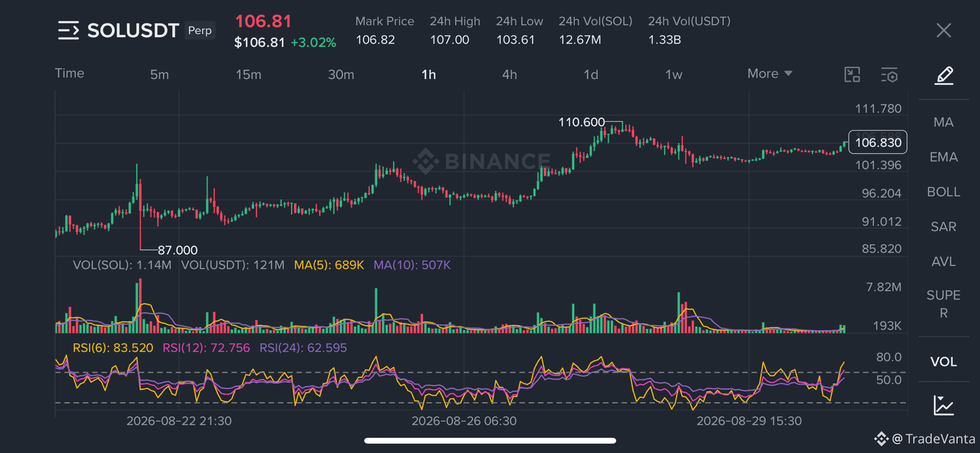Image resolution: width=980 pixels, height=453 pixels.
Task: Toggle the SUPER indicator
Action: pyautogui.click(x=943, y=304)
